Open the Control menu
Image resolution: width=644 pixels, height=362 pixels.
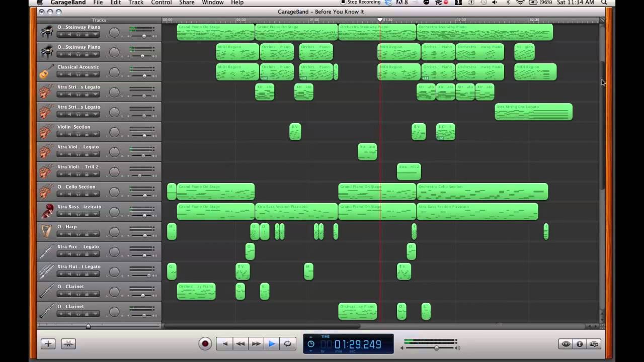point(162,3)
